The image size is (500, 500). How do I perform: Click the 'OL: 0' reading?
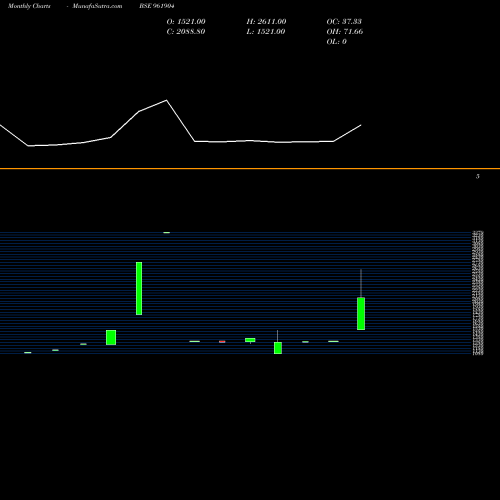pyautogui.click(x=337, y=42)
